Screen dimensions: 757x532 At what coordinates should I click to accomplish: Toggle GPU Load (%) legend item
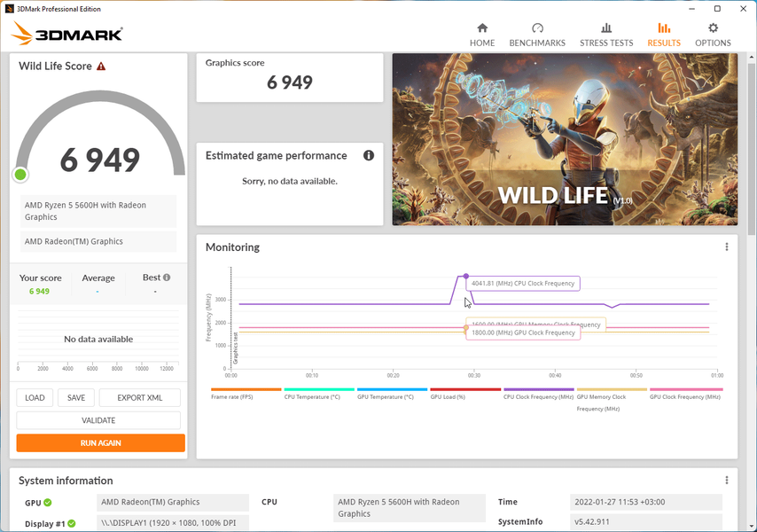click(465, 394)
